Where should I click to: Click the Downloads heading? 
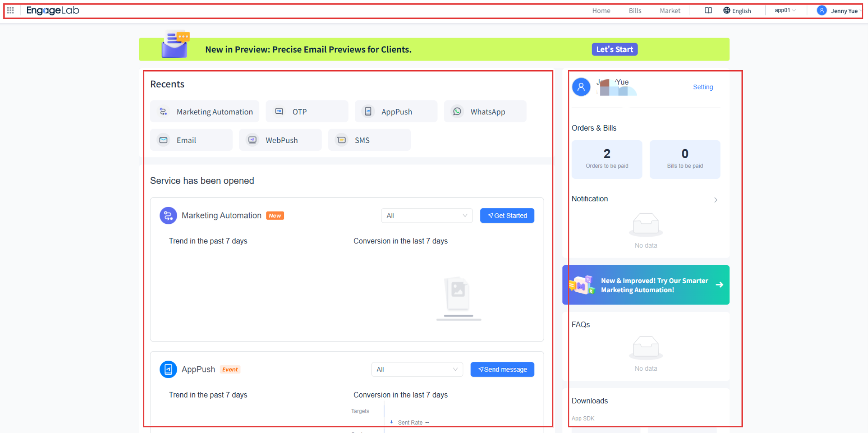point(590,401)
